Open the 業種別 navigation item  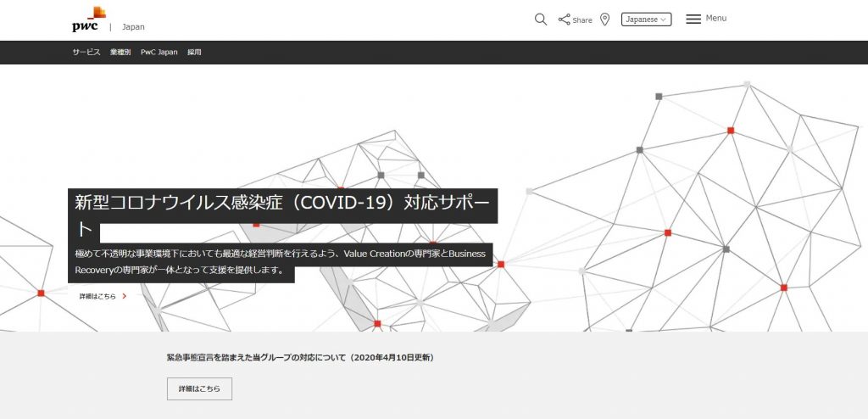pos(120,52)
